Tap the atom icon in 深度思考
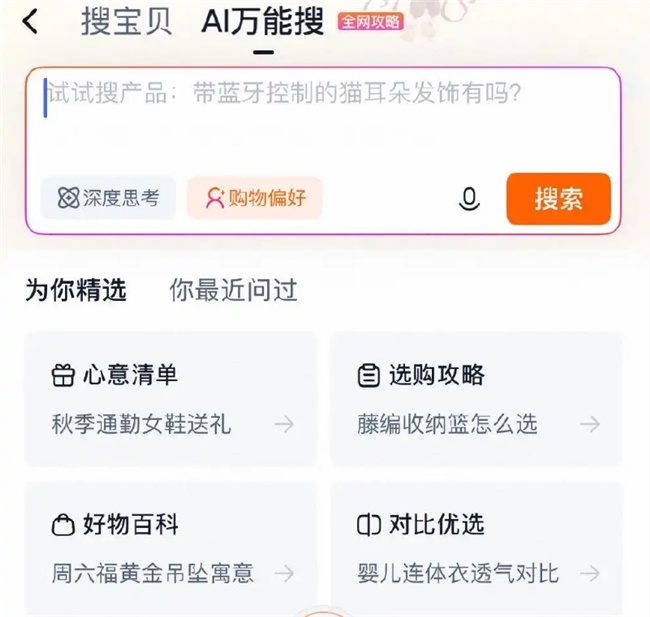 (x=68, y=198)
